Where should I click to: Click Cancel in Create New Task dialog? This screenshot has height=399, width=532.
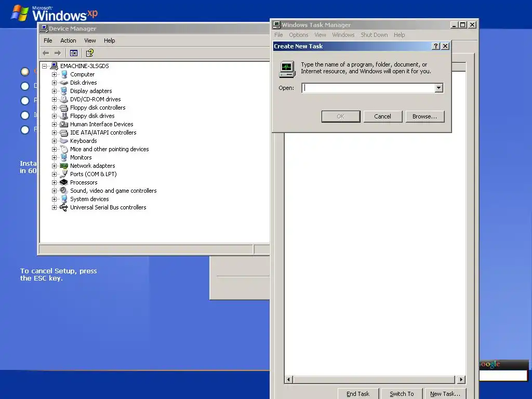pyautogui.click(x=383, y=116)
